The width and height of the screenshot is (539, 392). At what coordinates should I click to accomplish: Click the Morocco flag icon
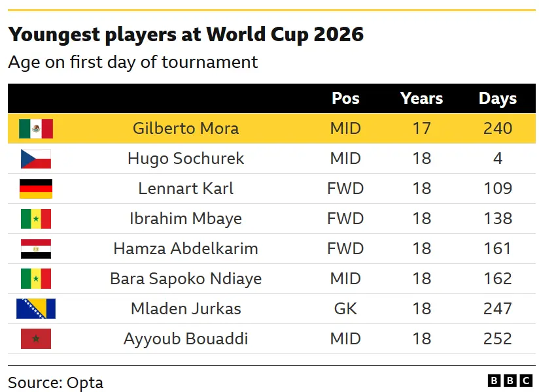(36, 339)
